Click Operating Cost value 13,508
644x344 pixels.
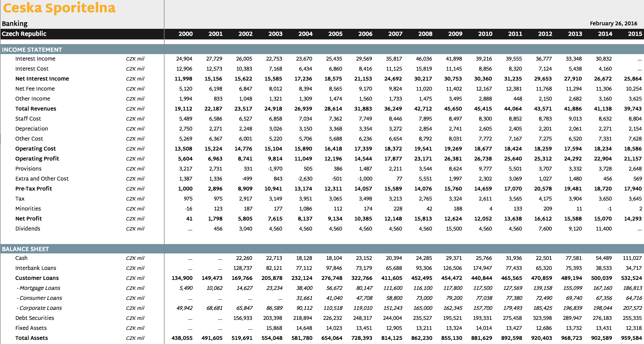(x=183, y=149)
